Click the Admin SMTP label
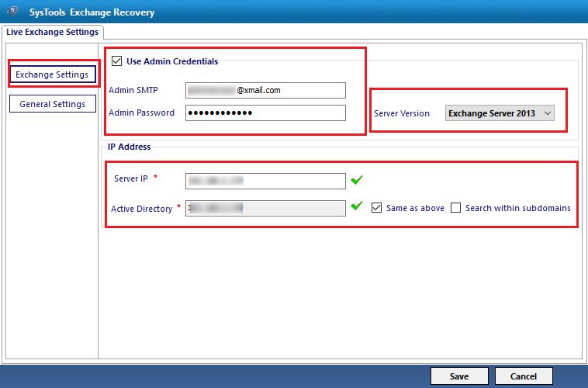 (x=133, y=90)
